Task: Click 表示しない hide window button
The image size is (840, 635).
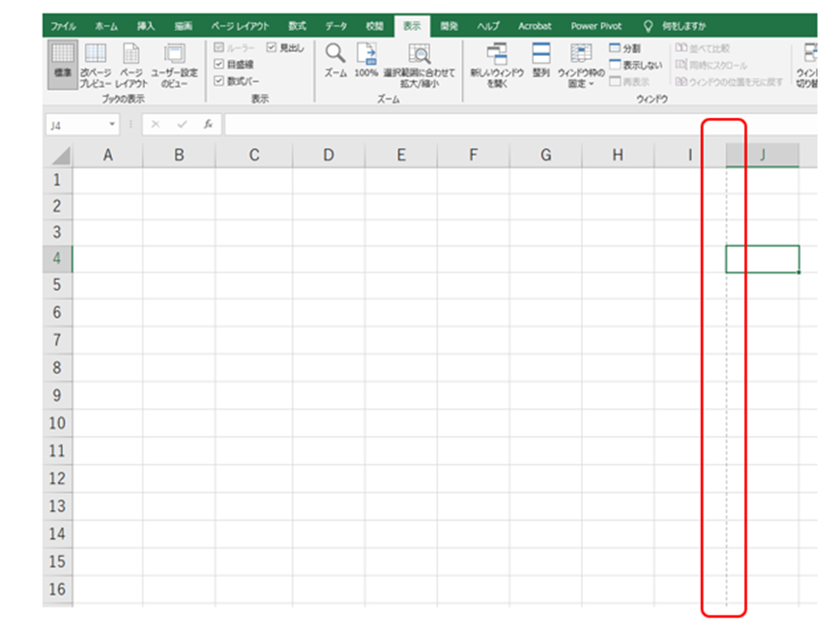Action: (x=633, y=65)
